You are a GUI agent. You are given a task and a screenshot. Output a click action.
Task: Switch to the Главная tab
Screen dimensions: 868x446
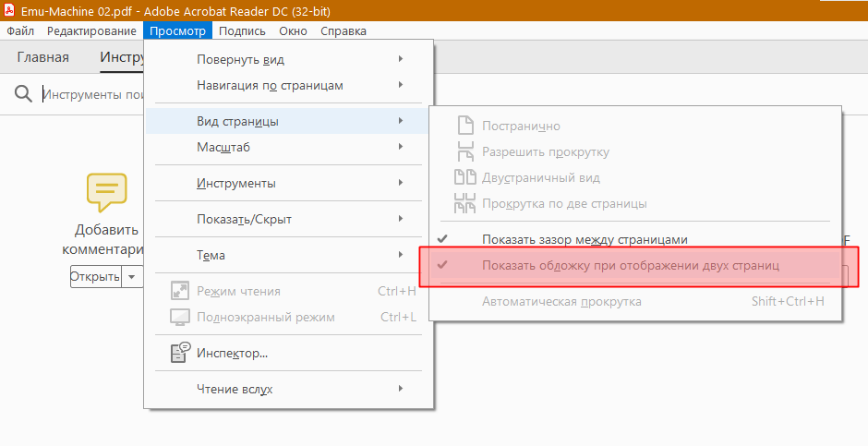(43, 57)
